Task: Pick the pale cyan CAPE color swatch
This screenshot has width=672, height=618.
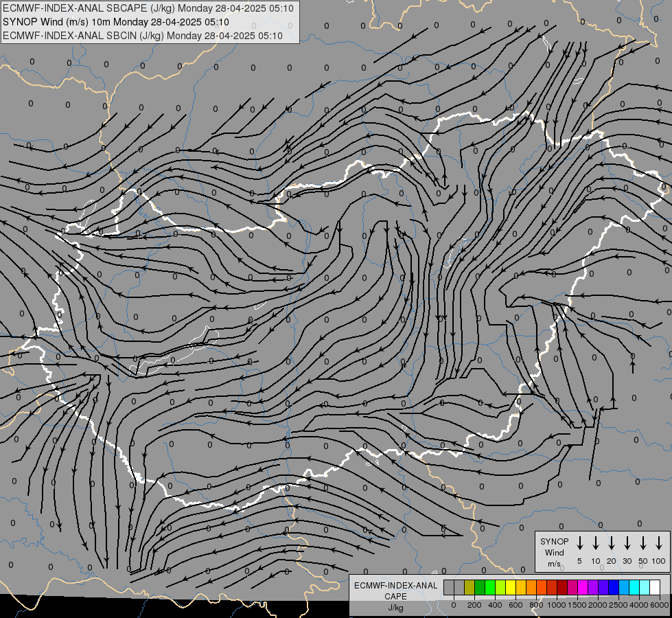Action: (645, 587)
